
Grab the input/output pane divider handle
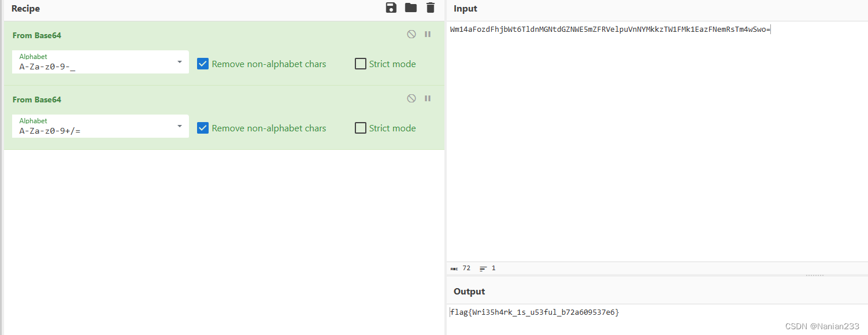tap(815, 275)
